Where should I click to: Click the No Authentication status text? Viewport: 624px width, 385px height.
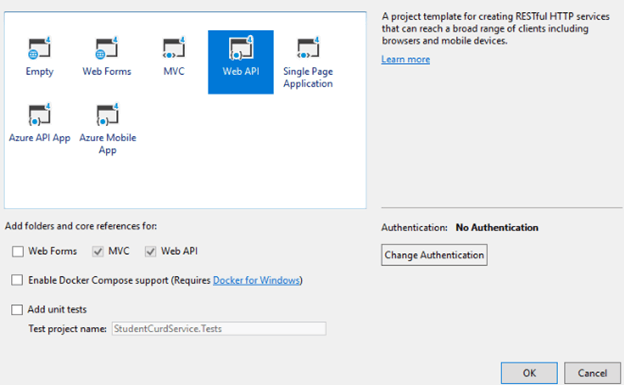pyautogui.click(x=497, y=228)
